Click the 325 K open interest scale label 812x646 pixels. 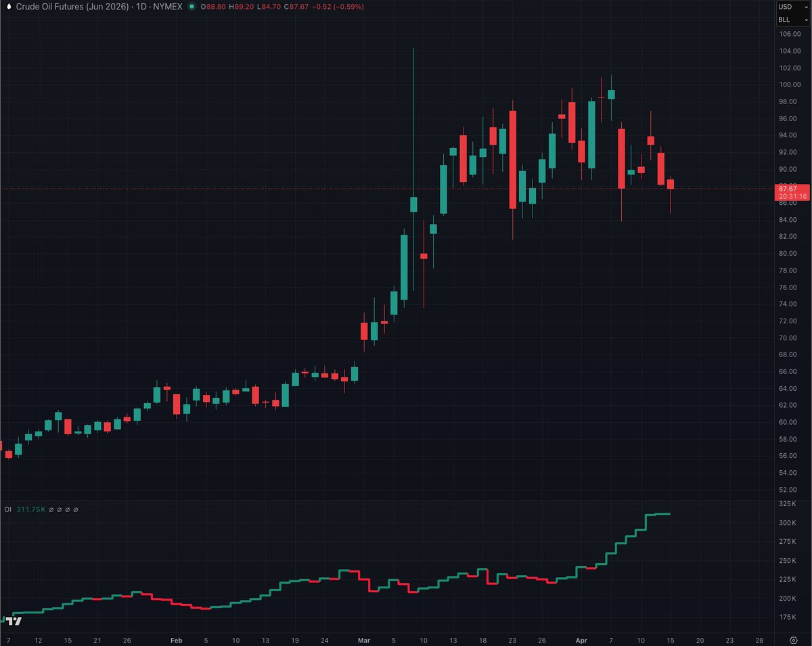point(787,505)
